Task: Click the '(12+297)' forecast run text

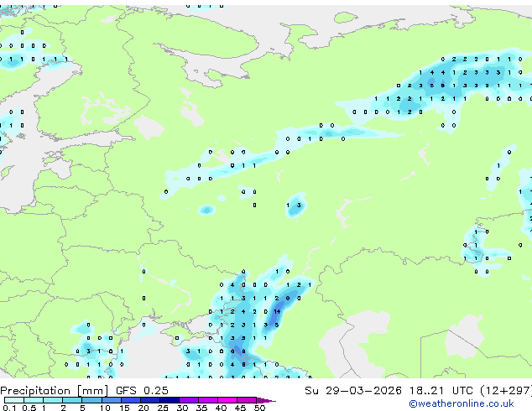Action: pos(506,391)
